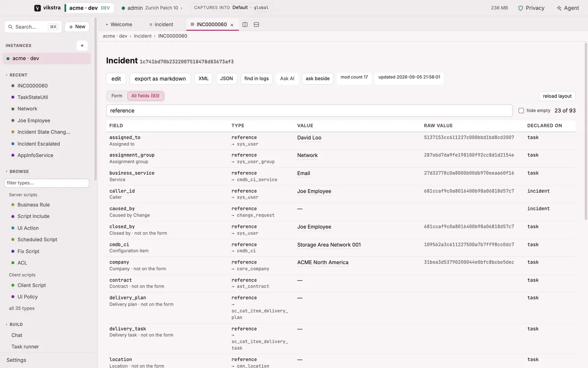This screenshot has height=368, width=588.
Task: Open the Captures into Default selector
Action: [x=231, y=8]
